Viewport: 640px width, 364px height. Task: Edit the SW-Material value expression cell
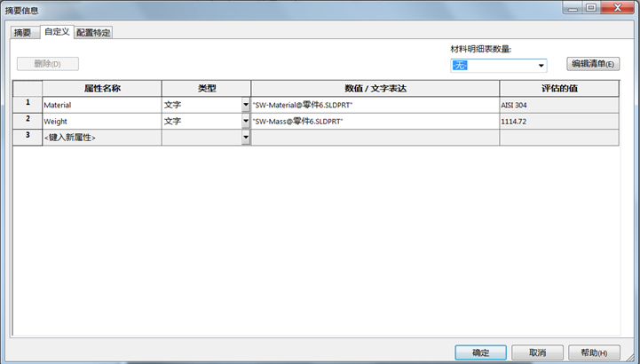(375, 105)
